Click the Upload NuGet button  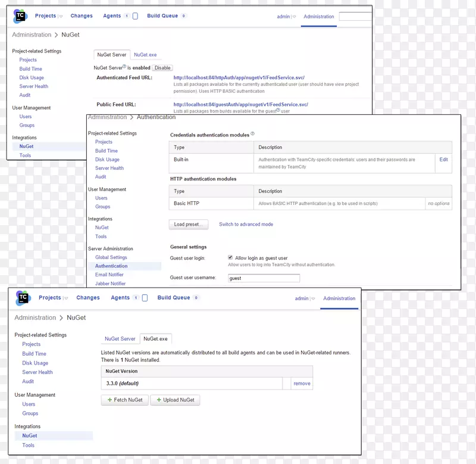pos(175,400)
